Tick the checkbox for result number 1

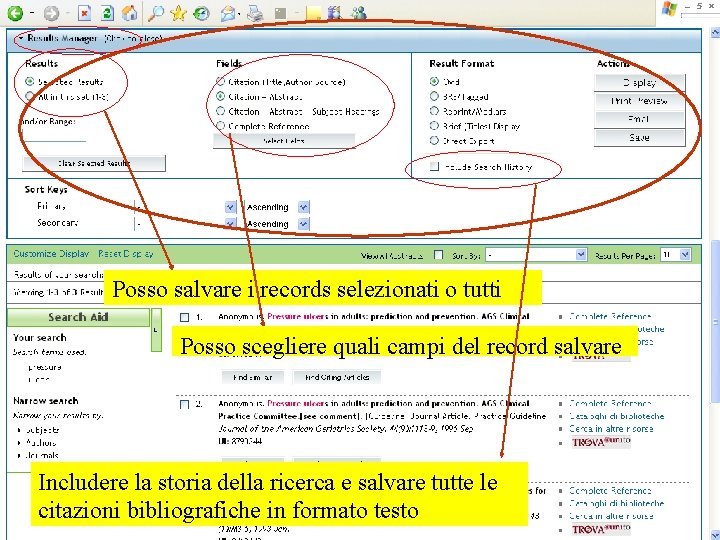(185, 317)
